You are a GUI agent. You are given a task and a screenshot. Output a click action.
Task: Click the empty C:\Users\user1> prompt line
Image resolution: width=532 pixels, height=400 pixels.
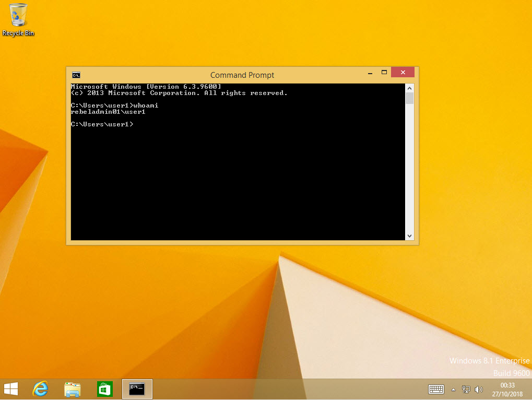pos(102,124)
